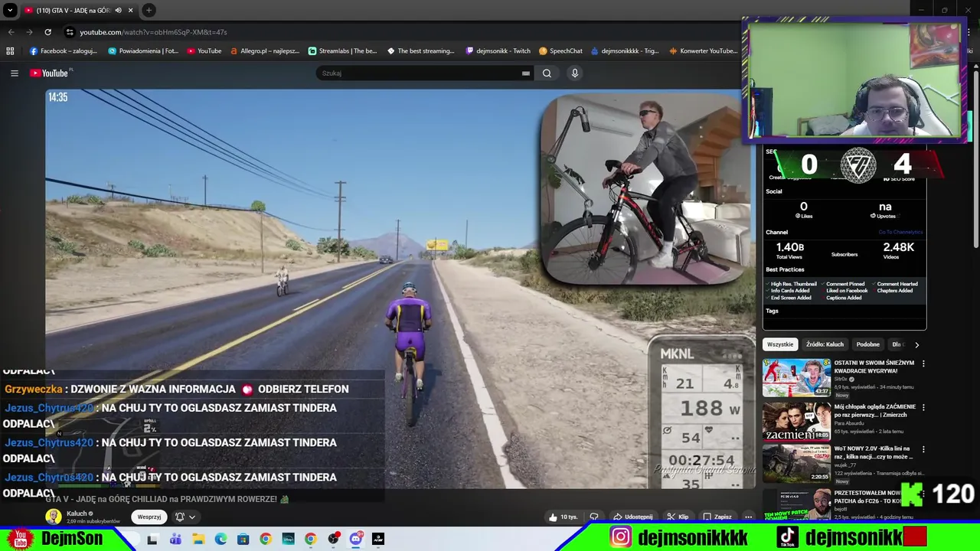Open the WoT NOWY 2.0V video thumbnail
The image size is (980, 551).
click(x=796, y=464)
